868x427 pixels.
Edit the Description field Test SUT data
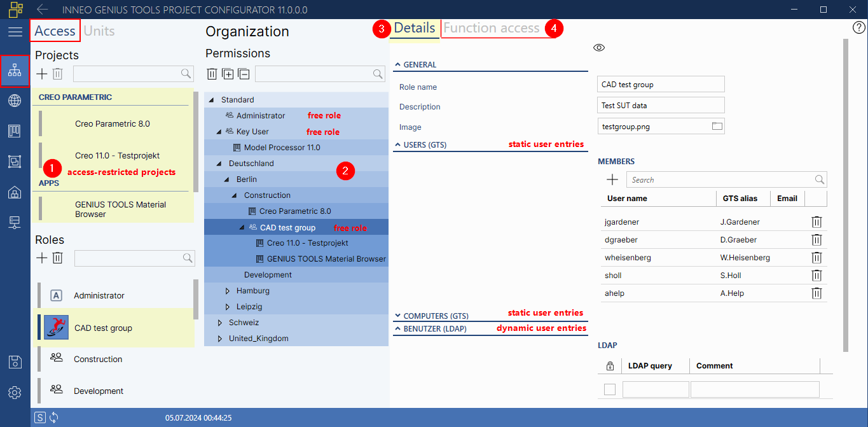(x=661, y=105)
